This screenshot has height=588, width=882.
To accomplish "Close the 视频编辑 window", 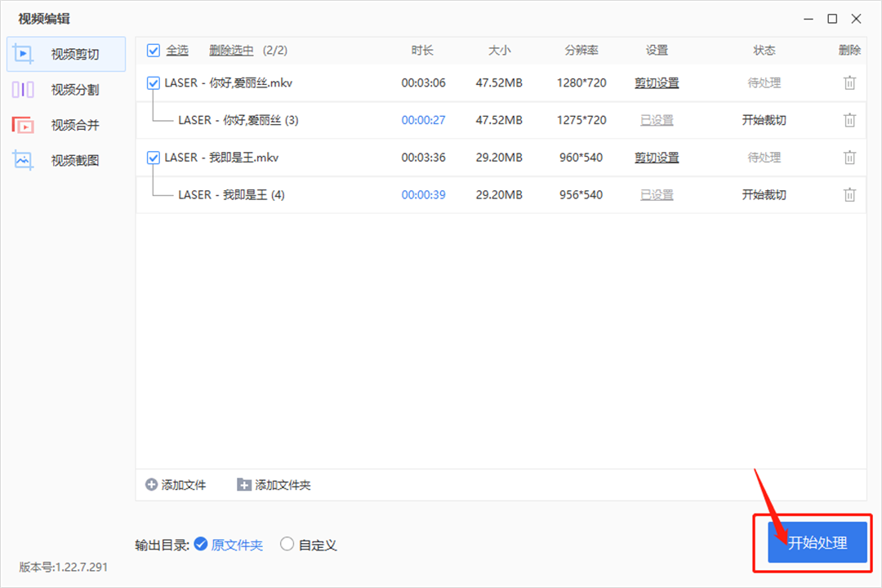I will click(856, 19).
